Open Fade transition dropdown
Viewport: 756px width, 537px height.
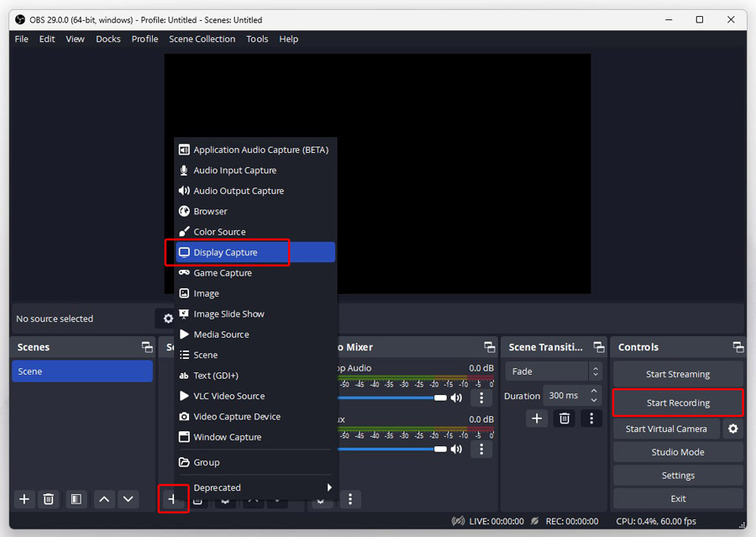click(554, 371)
